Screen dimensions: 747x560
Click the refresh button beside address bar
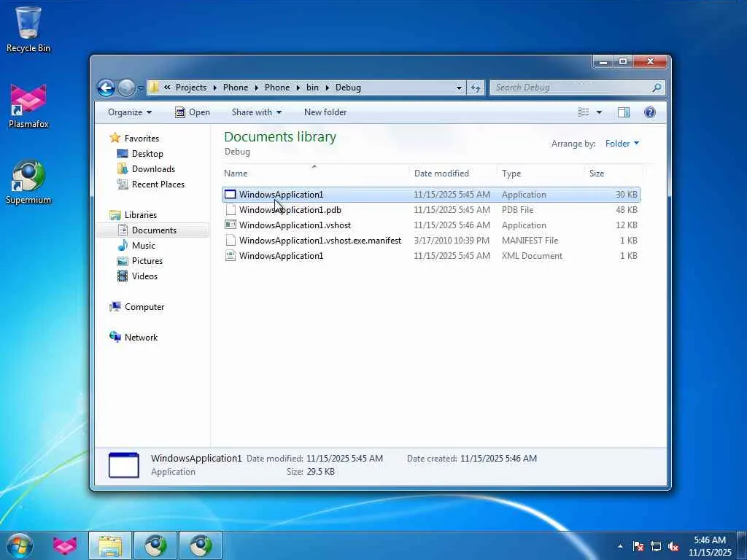click(x=476, y=87)
